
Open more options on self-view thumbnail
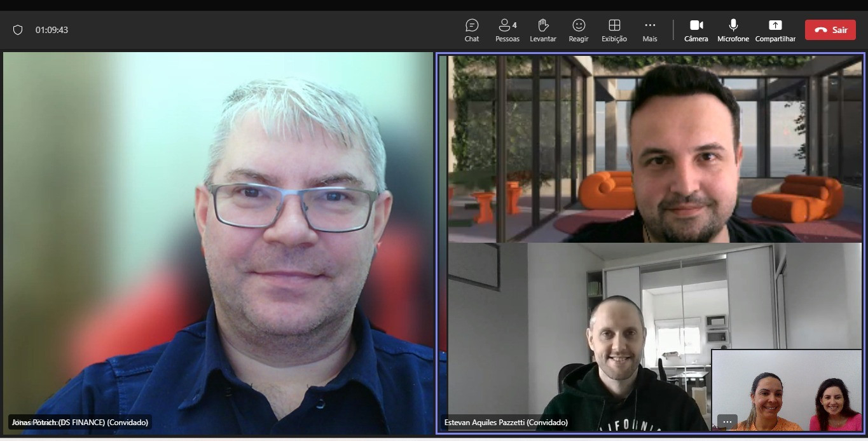click(x=727, y=422)
